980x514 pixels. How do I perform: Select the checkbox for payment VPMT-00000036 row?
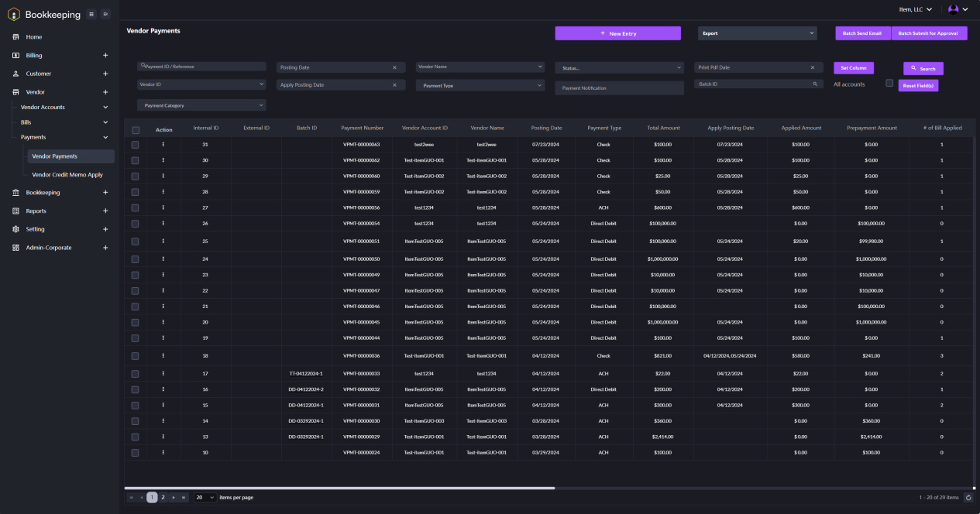(x=136, y=356)
